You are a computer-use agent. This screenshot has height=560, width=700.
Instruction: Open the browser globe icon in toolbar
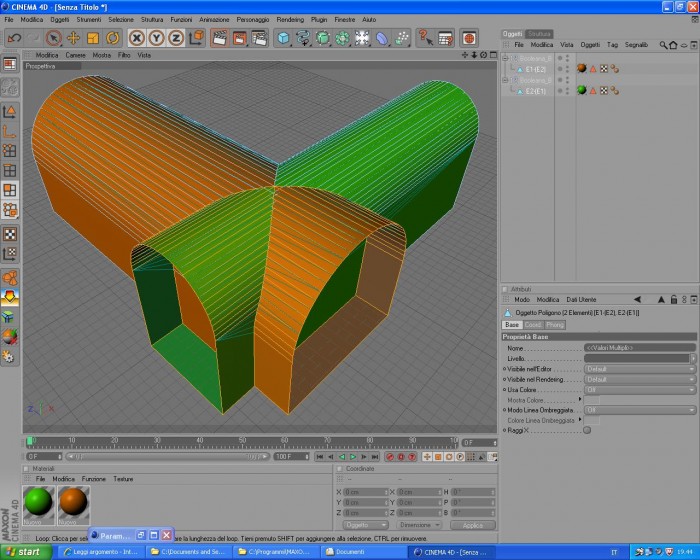click(469, 38)
